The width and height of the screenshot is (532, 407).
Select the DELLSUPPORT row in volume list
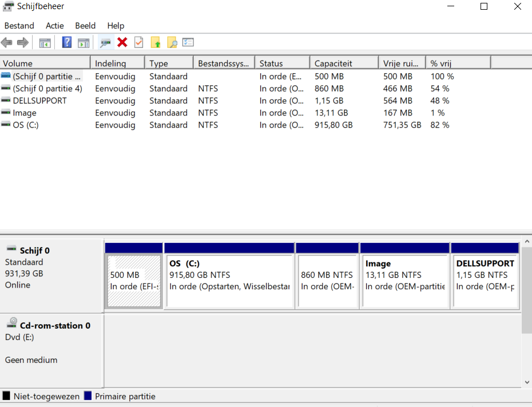39,101
